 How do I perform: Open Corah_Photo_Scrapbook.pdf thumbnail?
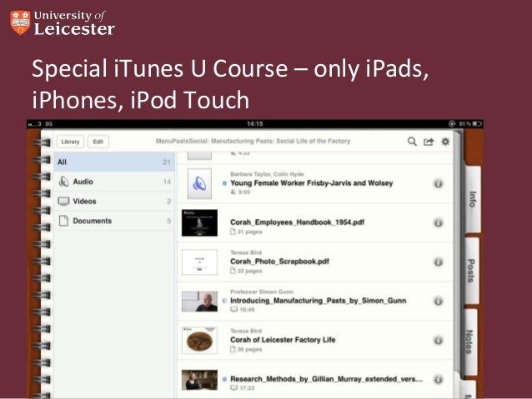tap(199, 262)
